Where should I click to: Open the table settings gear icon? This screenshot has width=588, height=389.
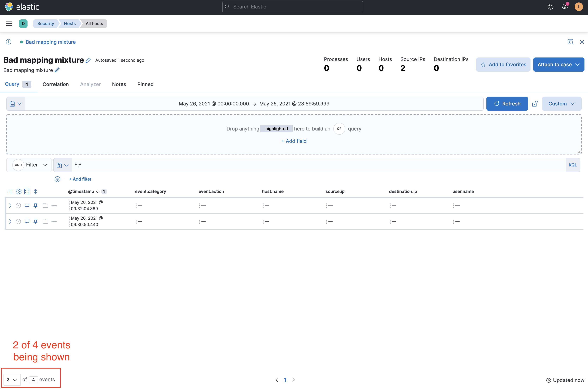(19, 192)
